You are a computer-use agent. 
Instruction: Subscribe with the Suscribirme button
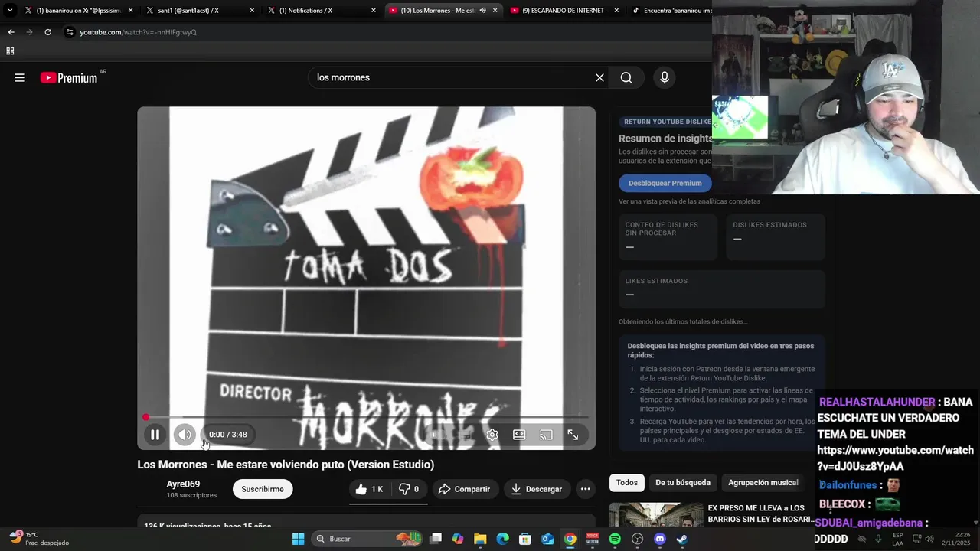point(263,489)
